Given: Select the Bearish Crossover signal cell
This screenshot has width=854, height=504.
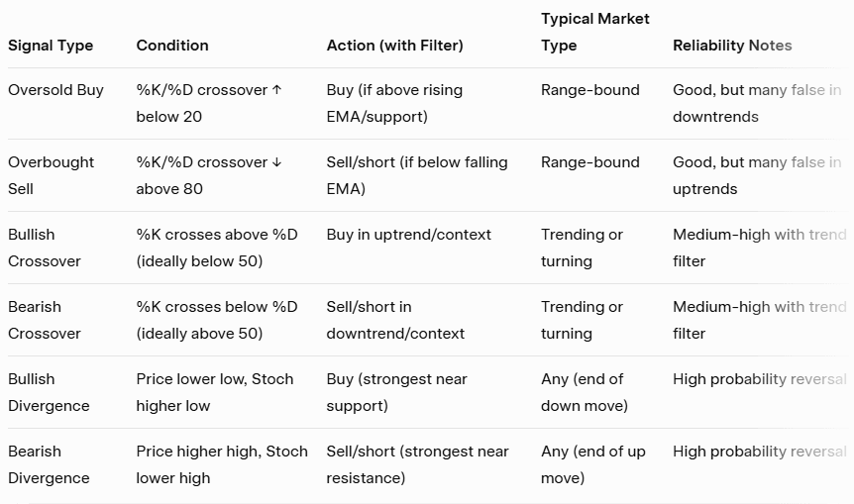Looking at the screenshot, I should 45,320.
